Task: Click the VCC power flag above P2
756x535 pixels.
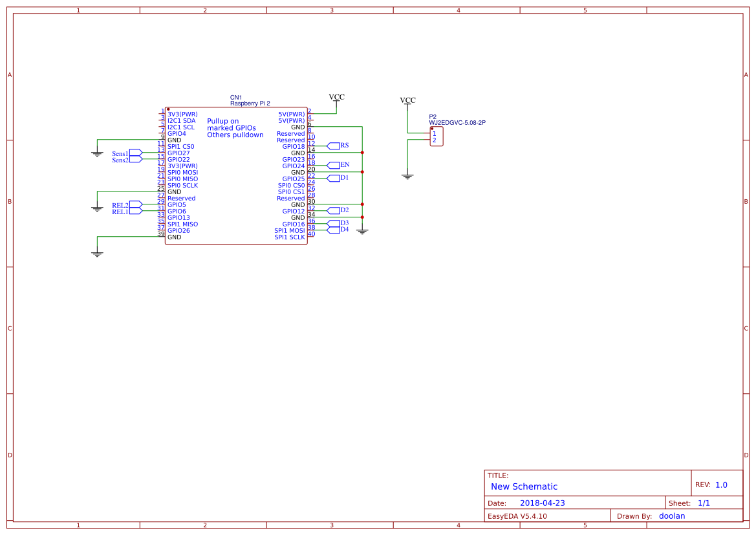Action: click(x=407, y=100)
